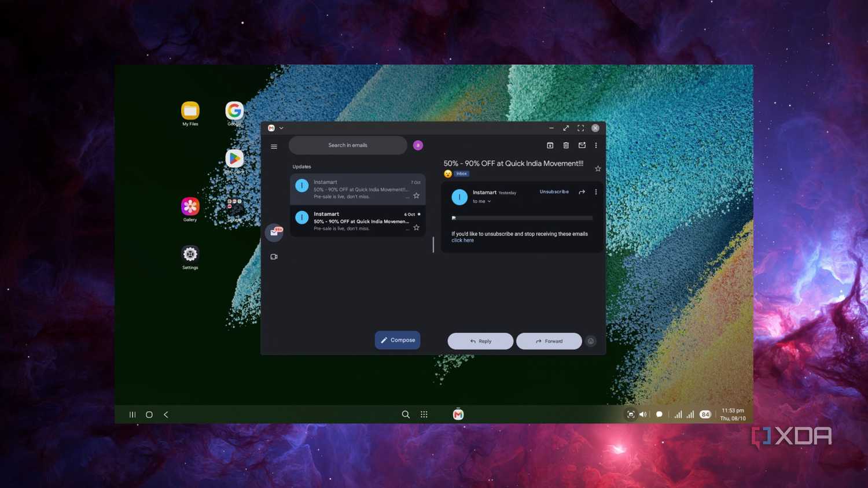Star the Instamart email dated 6 Oct
The image size is (868, 488).
(416, 227)
